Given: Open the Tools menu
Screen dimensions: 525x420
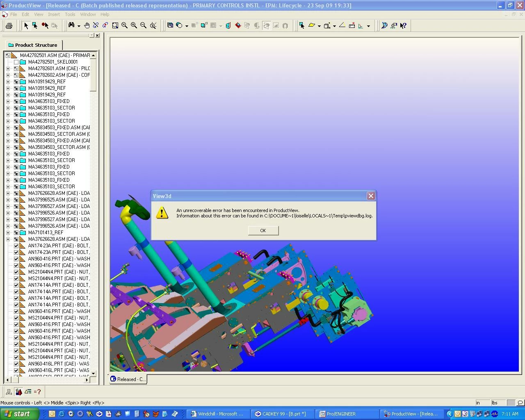Looking at the screenshot, I should [70, 14].
